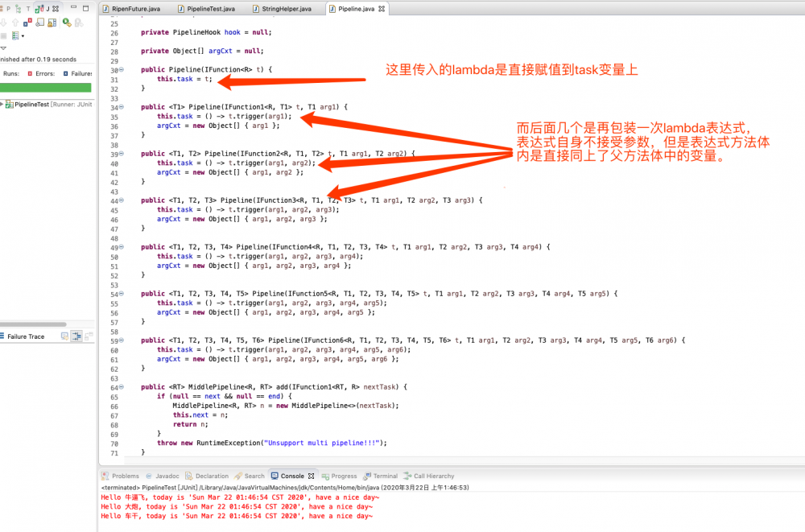Screen dimensions: 805x532
Task: Click the Failure Trace label icon
Action: 2,336
